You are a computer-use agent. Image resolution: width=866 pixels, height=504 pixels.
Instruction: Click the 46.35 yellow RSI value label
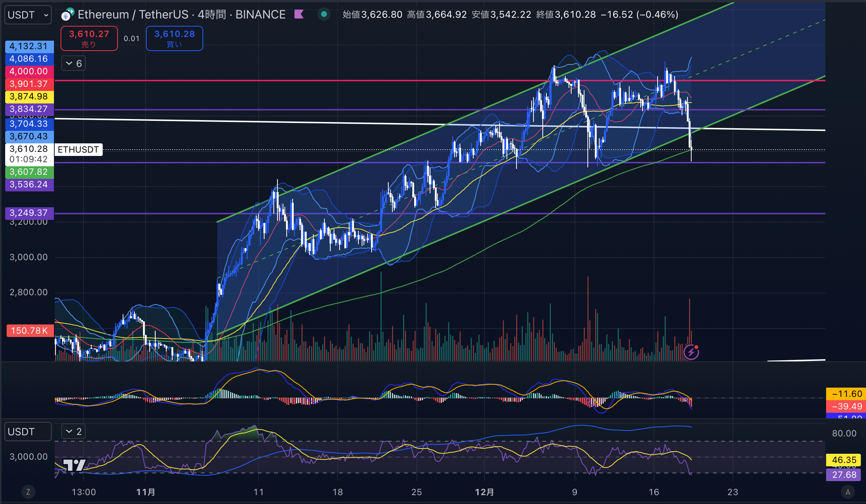coord(844,460)
